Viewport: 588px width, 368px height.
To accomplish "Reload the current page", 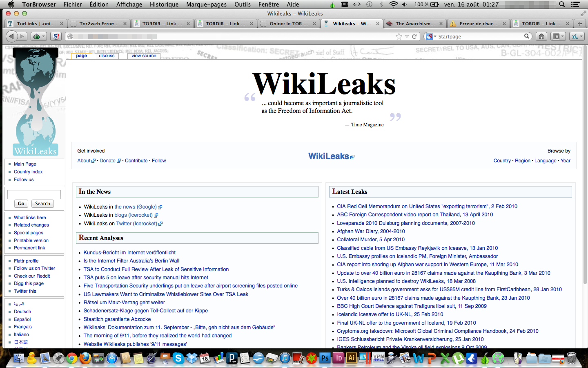I will (414, 36).
